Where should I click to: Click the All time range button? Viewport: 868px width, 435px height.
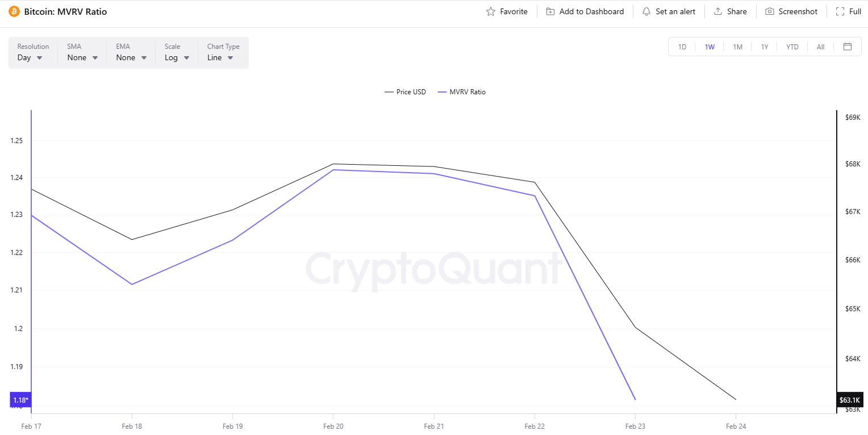pyautogui.click(x=820, y=47)
